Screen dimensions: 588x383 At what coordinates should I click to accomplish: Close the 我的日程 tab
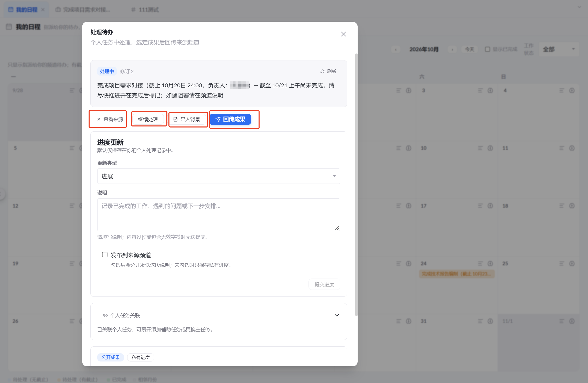(43, 10)
